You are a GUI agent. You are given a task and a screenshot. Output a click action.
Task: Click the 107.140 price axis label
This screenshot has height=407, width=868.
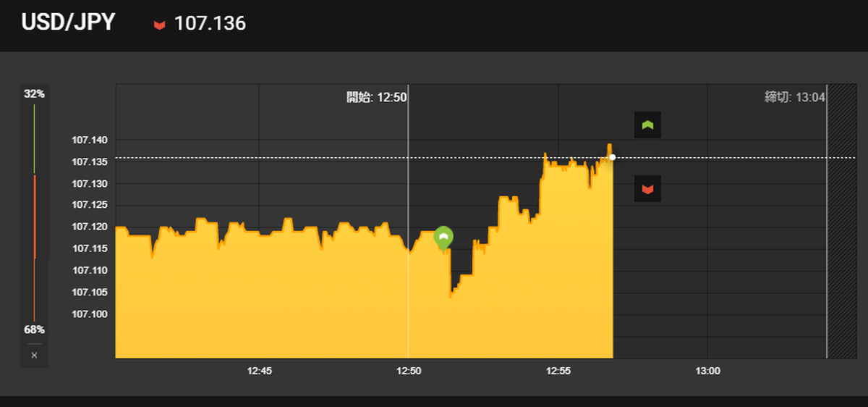[x=89, y=140]
